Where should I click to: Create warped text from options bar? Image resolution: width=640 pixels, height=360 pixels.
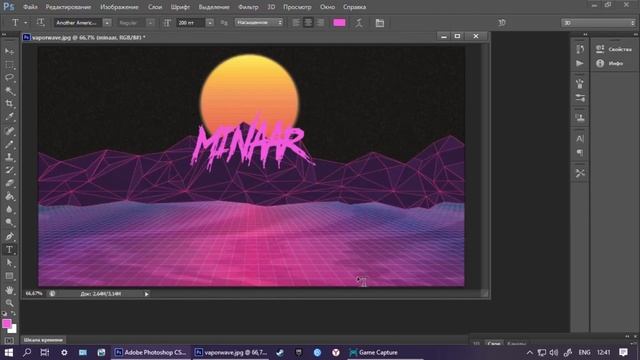click(359, 23)
